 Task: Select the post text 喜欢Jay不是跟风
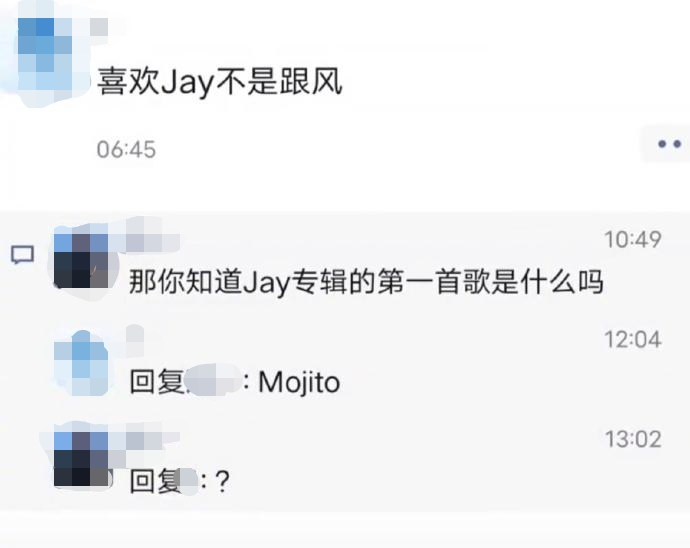(220, 82)
